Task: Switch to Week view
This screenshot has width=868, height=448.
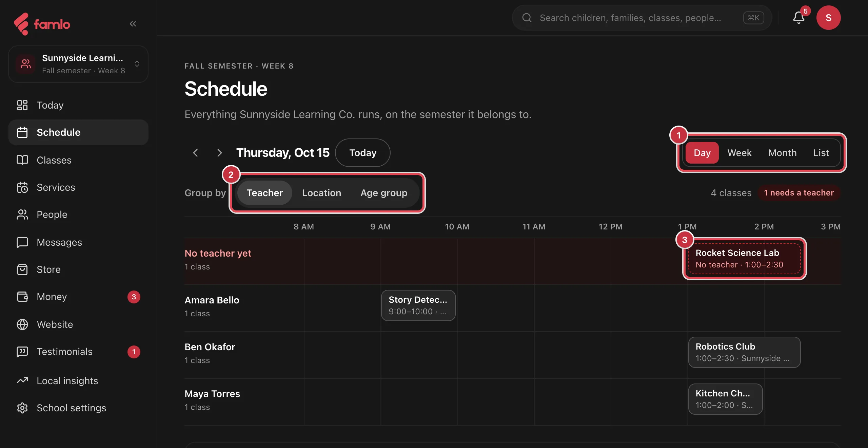Action: pos(739,153)
